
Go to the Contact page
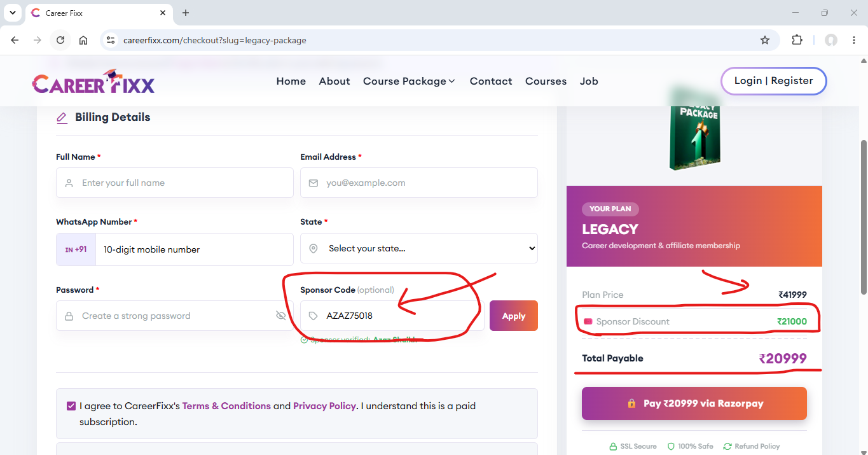(x=491, y=81)
